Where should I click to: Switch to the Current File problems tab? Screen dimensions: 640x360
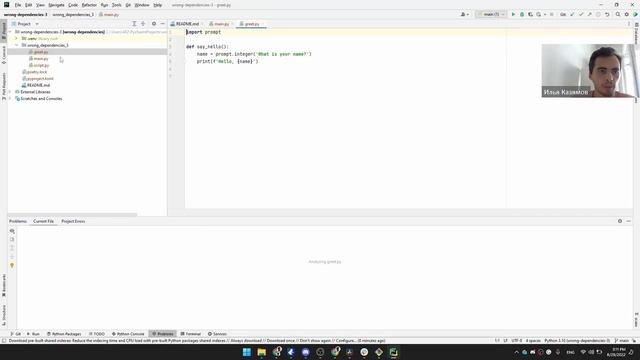tap(43, 221)
